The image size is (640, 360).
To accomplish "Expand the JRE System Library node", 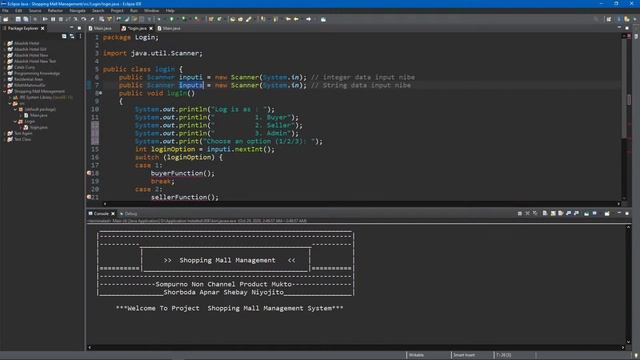I will click(x=10, y=98).
